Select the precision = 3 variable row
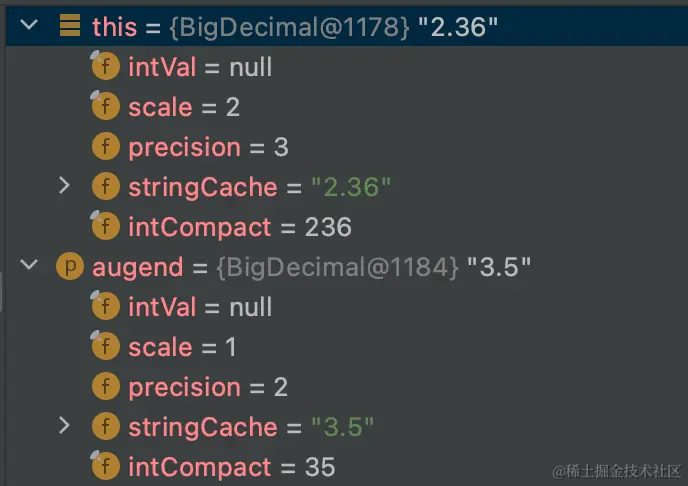Screen dimensions: 688x486 347,147
